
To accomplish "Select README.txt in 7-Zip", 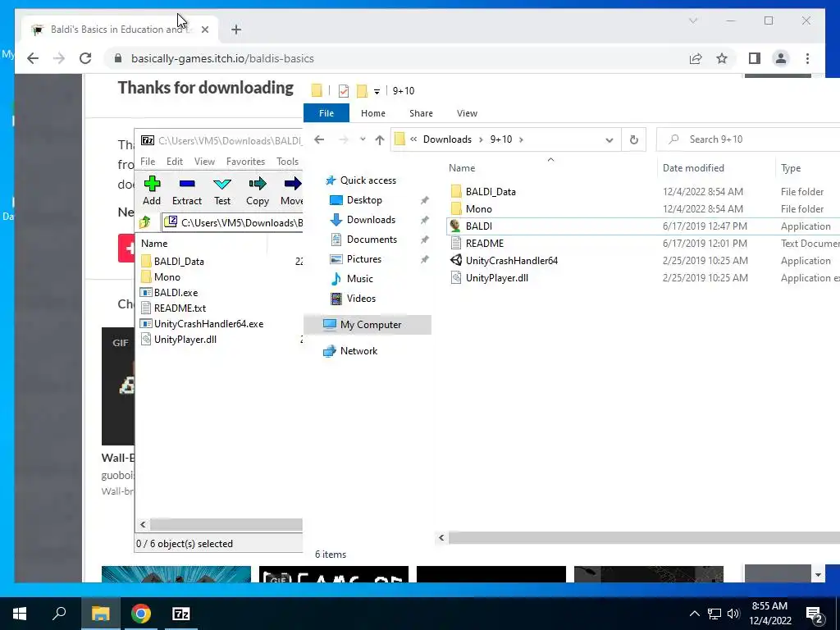I will click(x=174, y=308).
